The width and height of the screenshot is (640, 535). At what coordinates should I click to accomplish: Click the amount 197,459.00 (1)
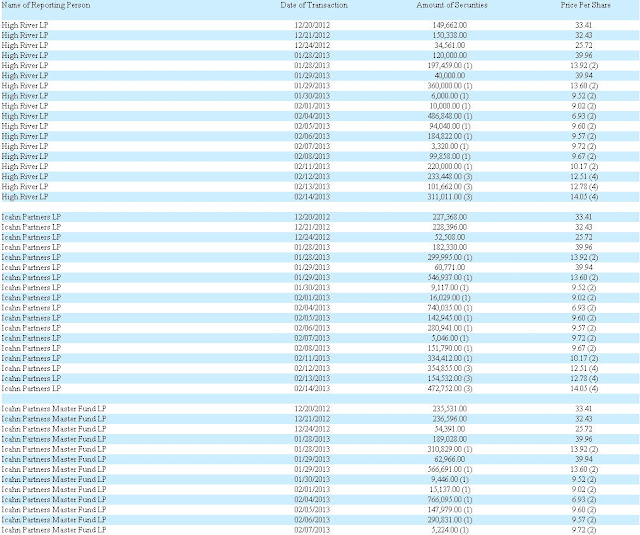450,66
